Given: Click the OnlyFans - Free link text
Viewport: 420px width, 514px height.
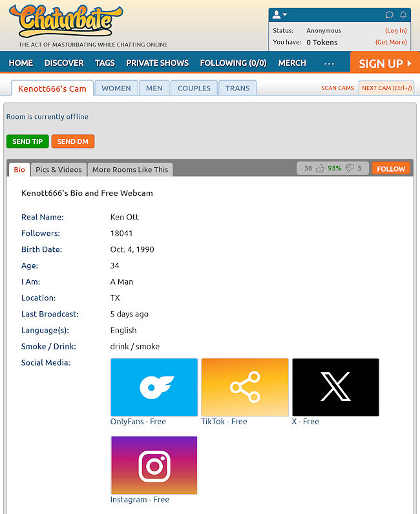Looking at the screenshot, I should point(138,422).
